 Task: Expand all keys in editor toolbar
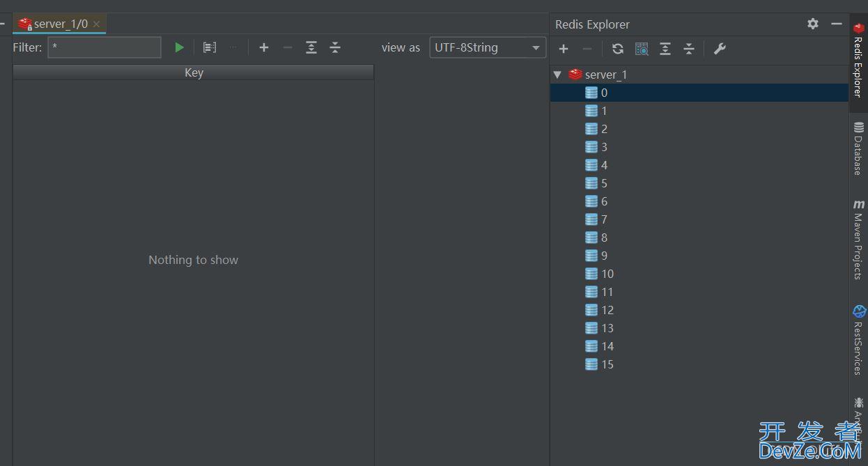311,47
